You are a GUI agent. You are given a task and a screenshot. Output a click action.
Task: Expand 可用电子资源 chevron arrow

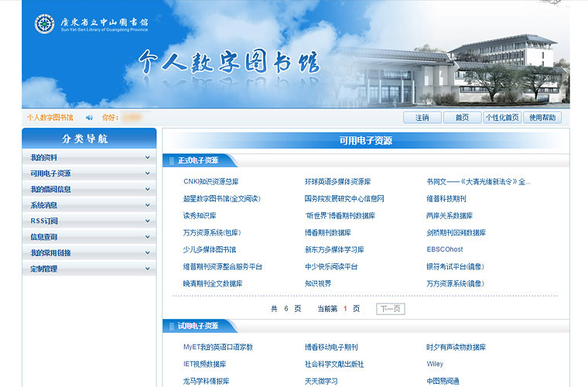click(148, 173)
